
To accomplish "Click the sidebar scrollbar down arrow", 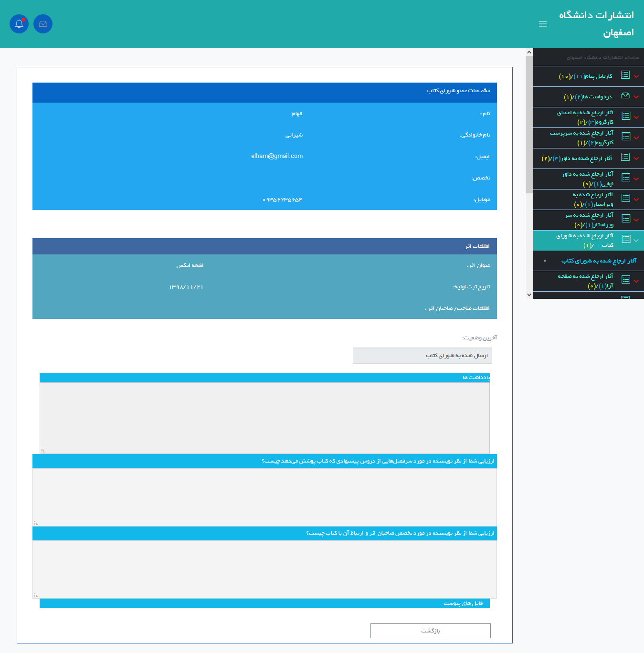I will (529, 295).
